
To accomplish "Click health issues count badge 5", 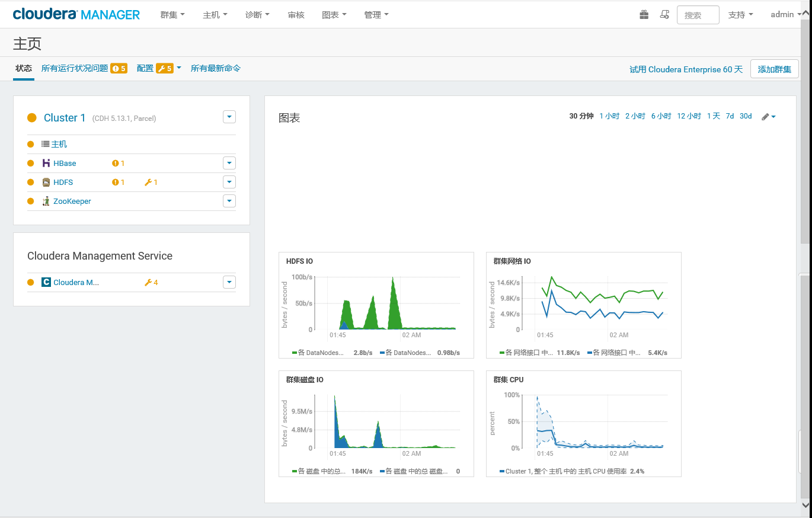I will 119,69.
